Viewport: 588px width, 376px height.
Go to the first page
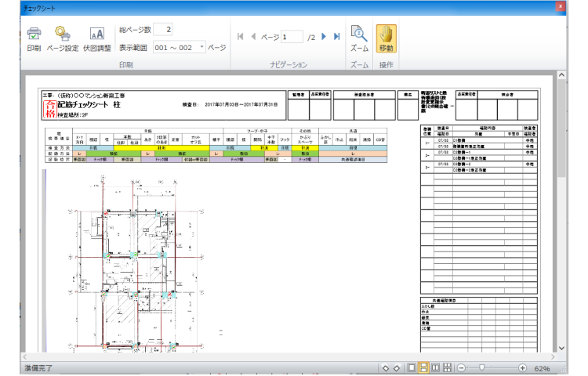tap(241, 37)
